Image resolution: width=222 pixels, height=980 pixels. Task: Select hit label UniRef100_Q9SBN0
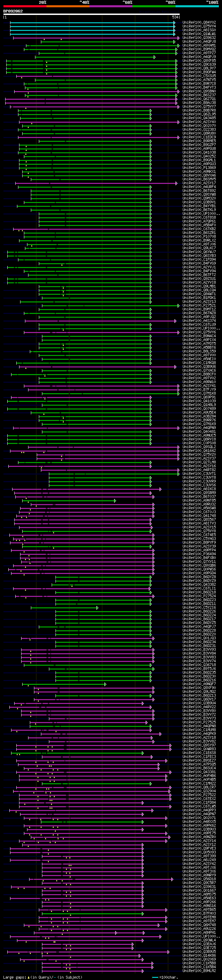pos(199,91)
